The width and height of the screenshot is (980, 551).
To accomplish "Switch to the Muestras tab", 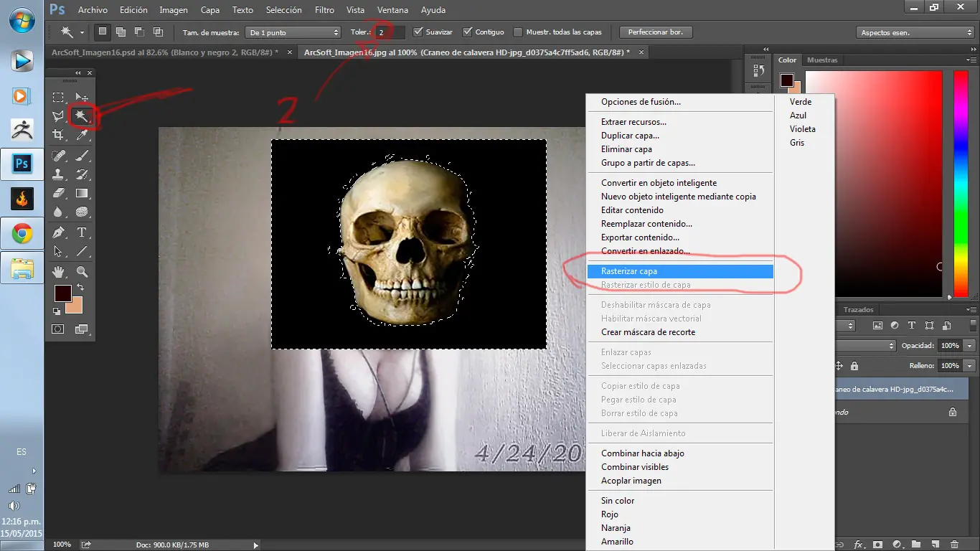I will (822, 60).
